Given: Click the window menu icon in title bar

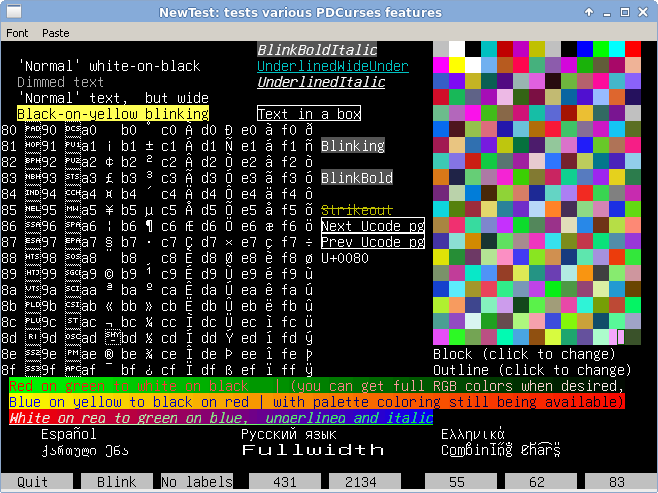Looking at the screenshot, I should tap(14, 11).
